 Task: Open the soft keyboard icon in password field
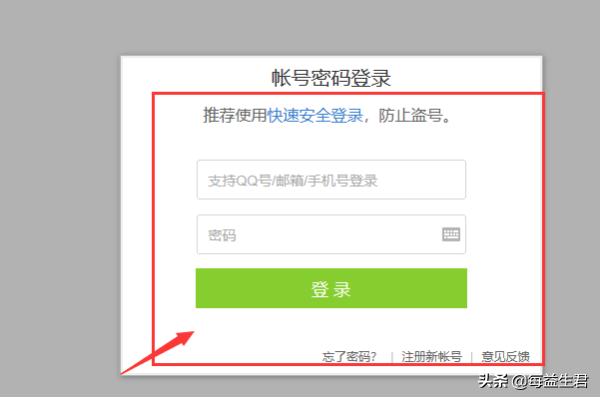click(451, 234)
